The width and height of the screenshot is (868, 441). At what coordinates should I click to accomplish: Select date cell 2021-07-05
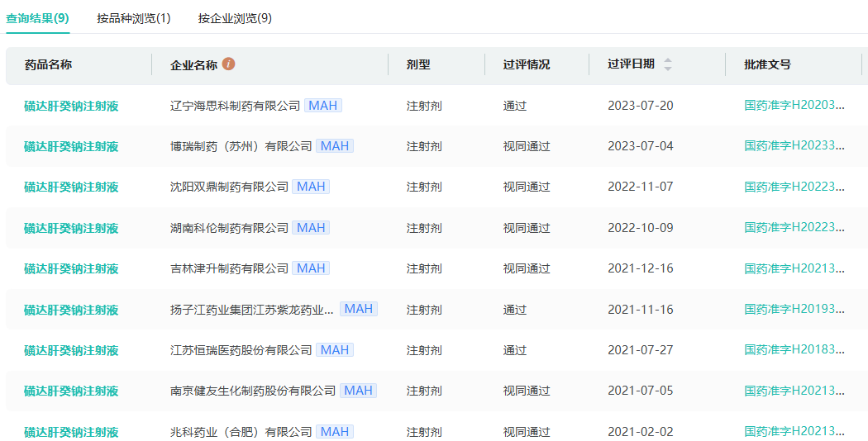click(641, 391)
